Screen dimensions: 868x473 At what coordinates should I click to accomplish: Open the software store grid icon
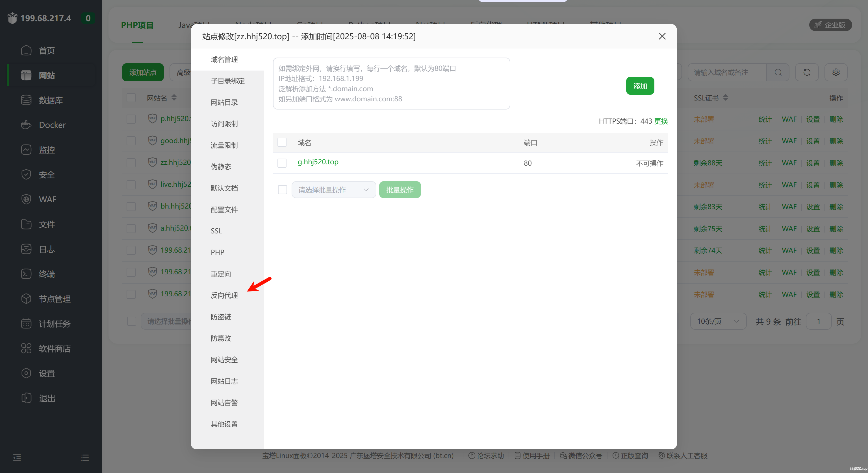click(x=26, y=348)
